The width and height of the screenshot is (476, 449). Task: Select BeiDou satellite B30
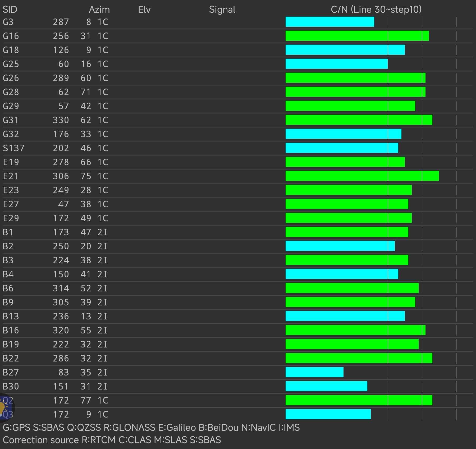[x=11, y=386]
